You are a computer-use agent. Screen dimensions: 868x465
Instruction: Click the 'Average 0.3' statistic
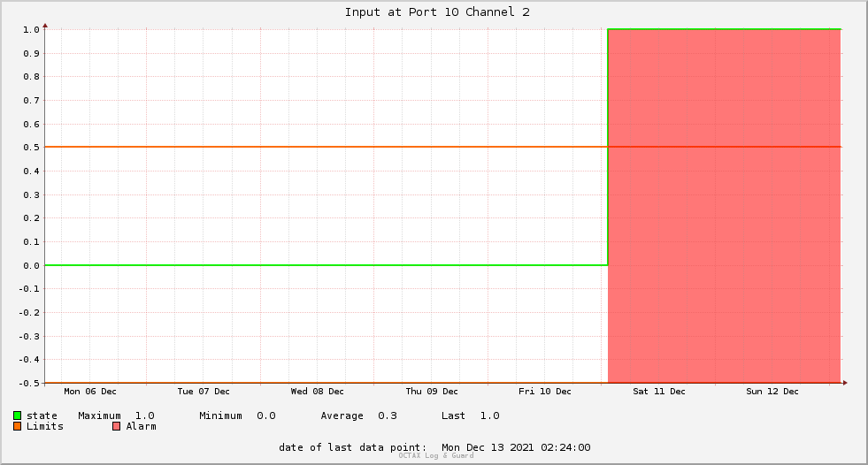358,415
